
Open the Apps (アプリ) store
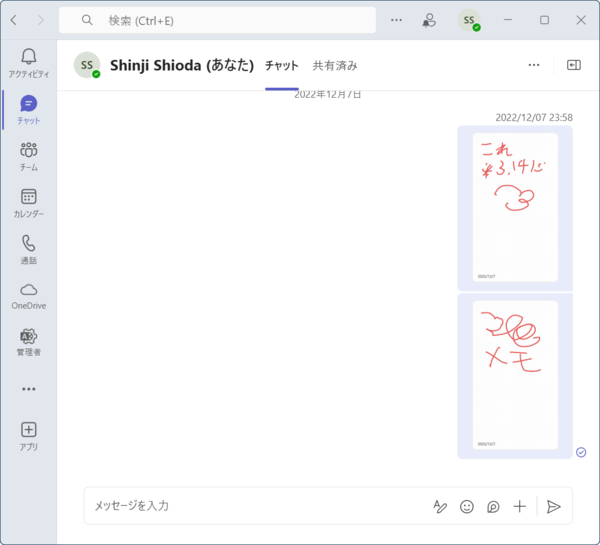(29, 436)
